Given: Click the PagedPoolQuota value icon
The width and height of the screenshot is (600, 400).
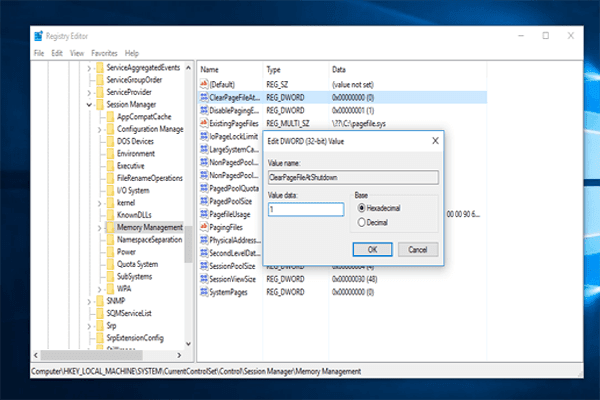Looking at the screenshot, I should 204,188.
